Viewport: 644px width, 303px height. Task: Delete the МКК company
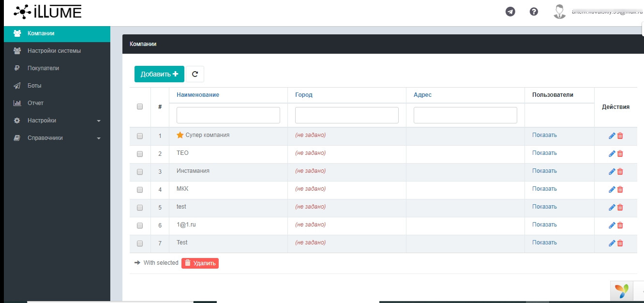[x=620, y=190]
